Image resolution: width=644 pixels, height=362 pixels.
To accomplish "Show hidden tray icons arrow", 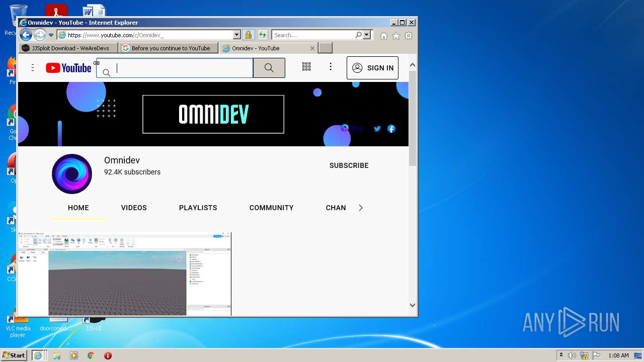I will (x=561, y=355).
